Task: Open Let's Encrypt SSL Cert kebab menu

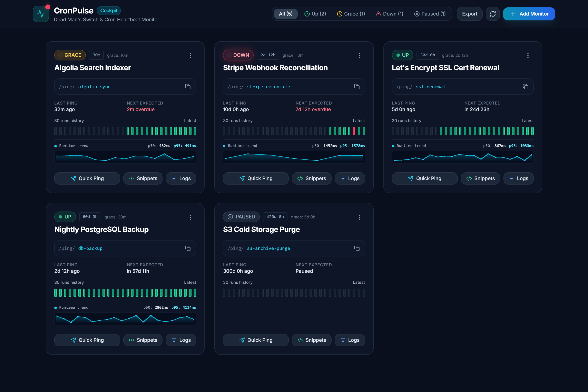Action: pos(528,55)
